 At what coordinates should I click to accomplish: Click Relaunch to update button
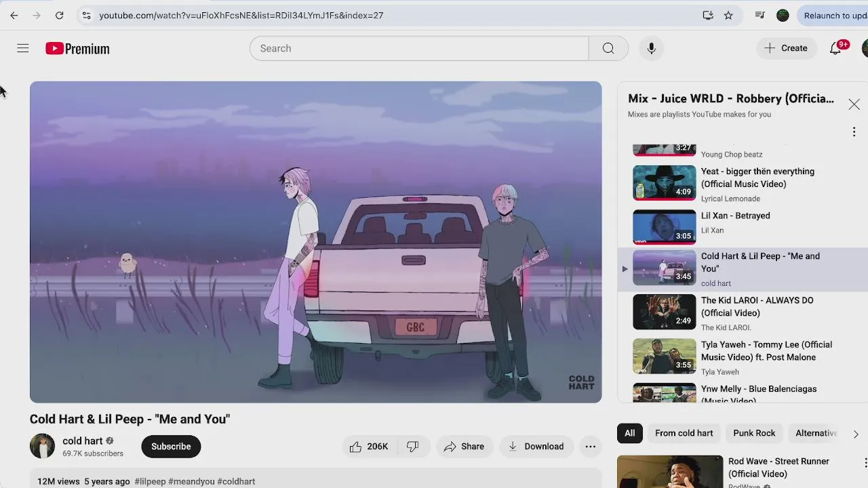click(833, 15)
